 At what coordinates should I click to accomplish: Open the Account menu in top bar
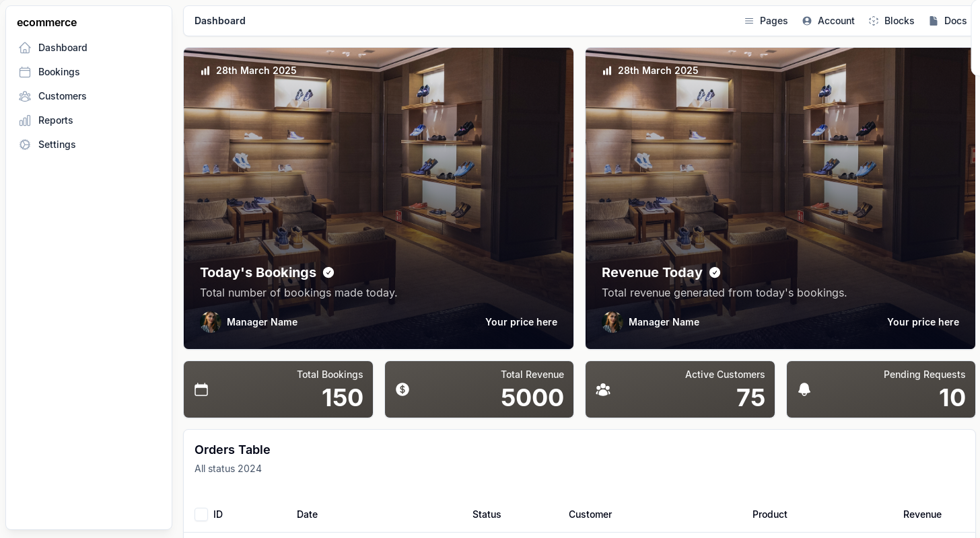click(829, 21)
